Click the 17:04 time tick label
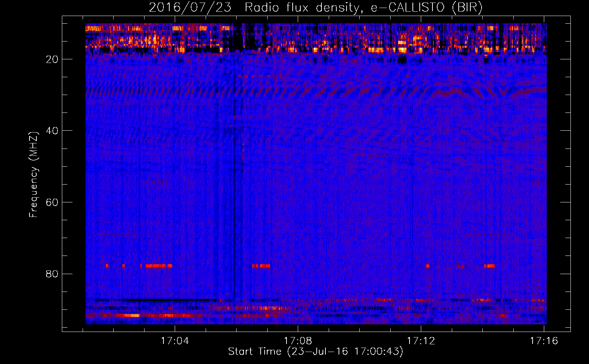 175,341
